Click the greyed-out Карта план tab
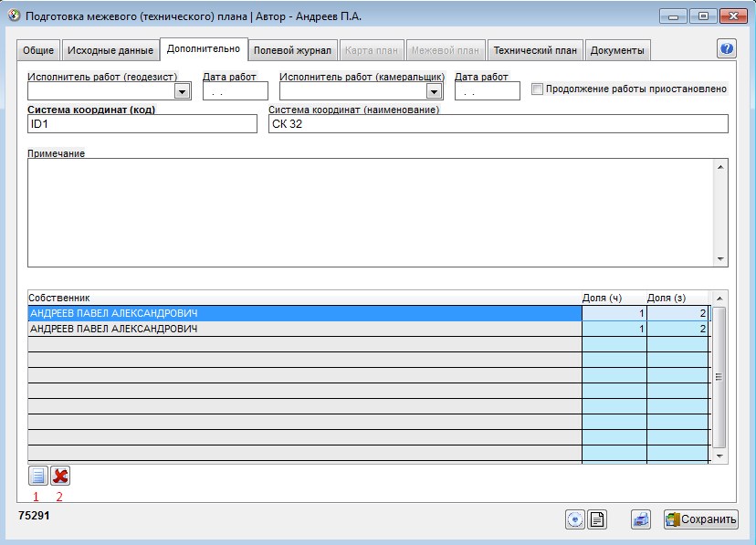756x545 pixels. [372, 50]
